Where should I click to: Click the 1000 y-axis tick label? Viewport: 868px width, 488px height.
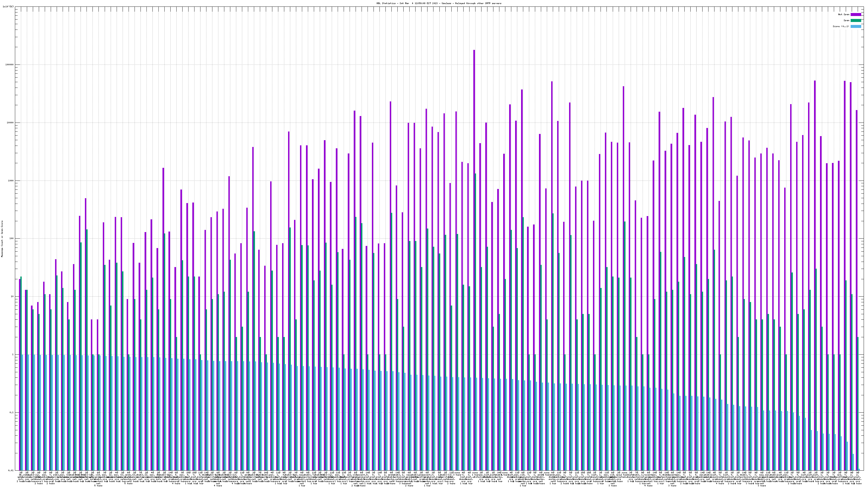pos(11,181)
